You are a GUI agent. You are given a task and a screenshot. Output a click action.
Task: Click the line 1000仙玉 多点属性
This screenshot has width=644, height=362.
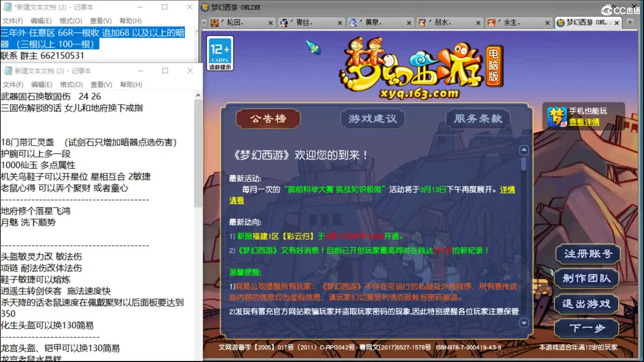coord(38,165)
